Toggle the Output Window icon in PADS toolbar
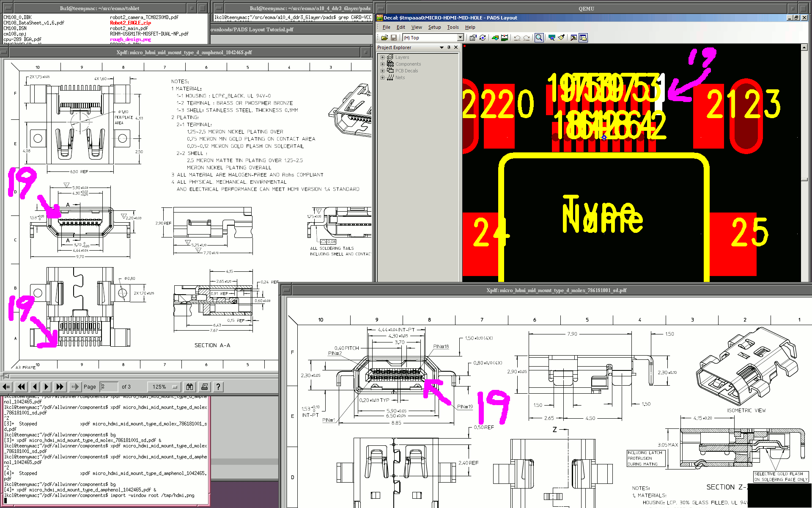 (574, 38)
